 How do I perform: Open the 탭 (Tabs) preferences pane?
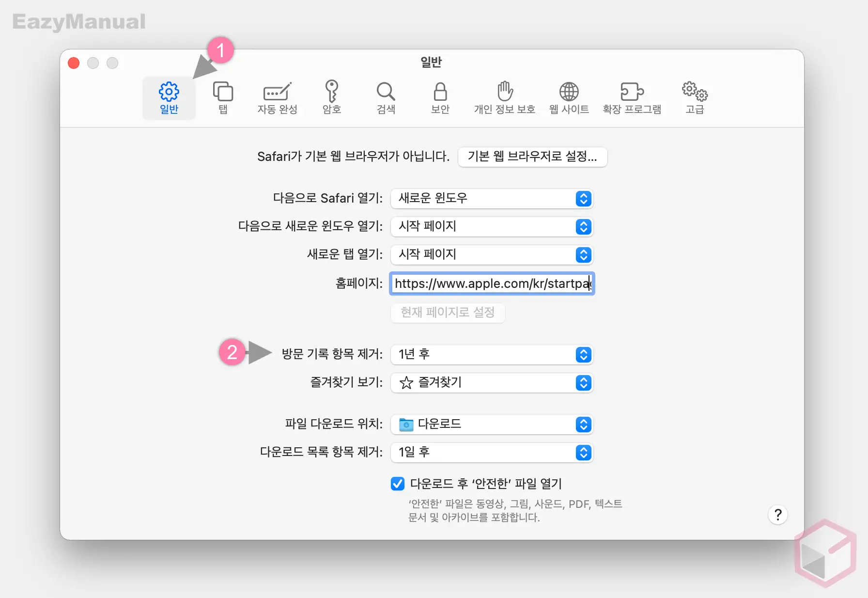click(x=223, y=98)
